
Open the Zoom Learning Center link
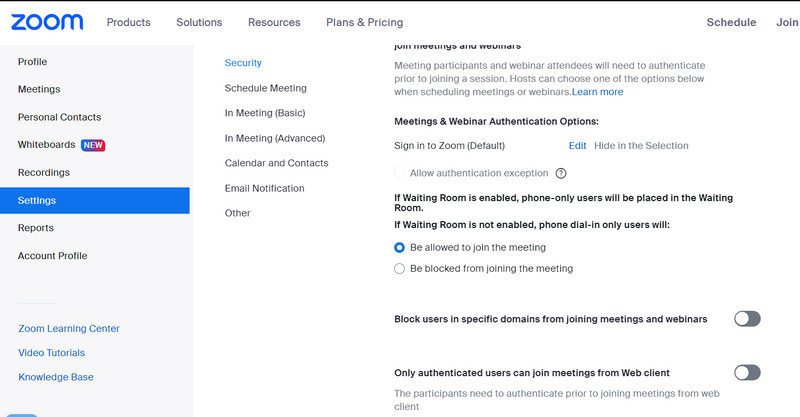click(68, 329)
